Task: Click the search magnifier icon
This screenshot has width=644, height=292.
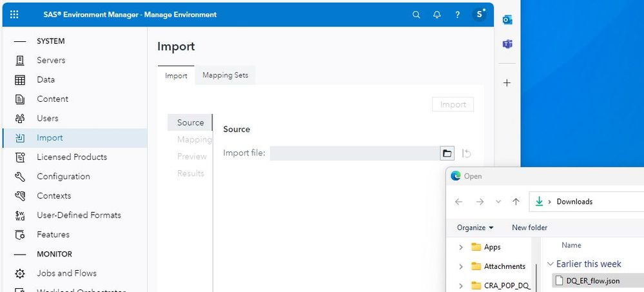Action: coord(416,15)
